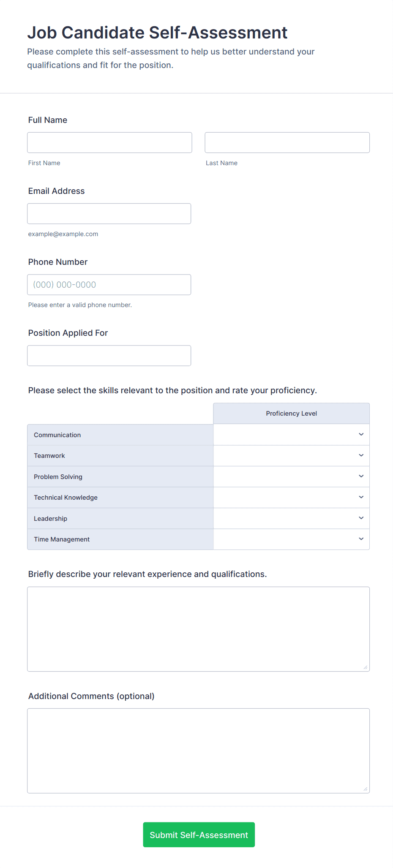Click the Proficiency Level column header

[291, 414]
